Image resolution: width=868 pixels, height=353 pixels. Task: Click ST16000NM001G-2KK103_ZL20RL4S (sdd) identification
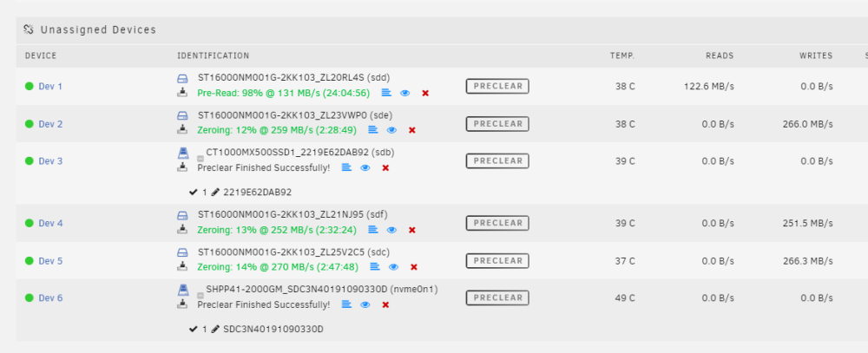point(294,77)
